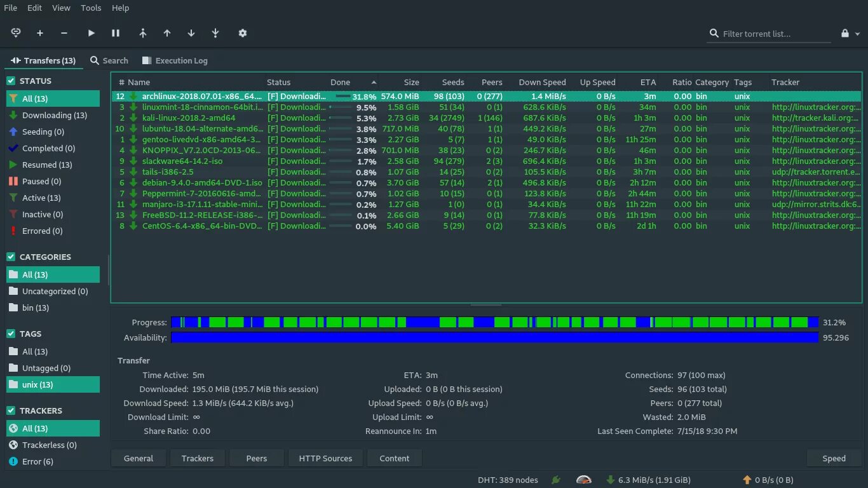The height and width of the screenshot is (488, 868).
Task: Resume torrents using the play icon
Action: 92,33
